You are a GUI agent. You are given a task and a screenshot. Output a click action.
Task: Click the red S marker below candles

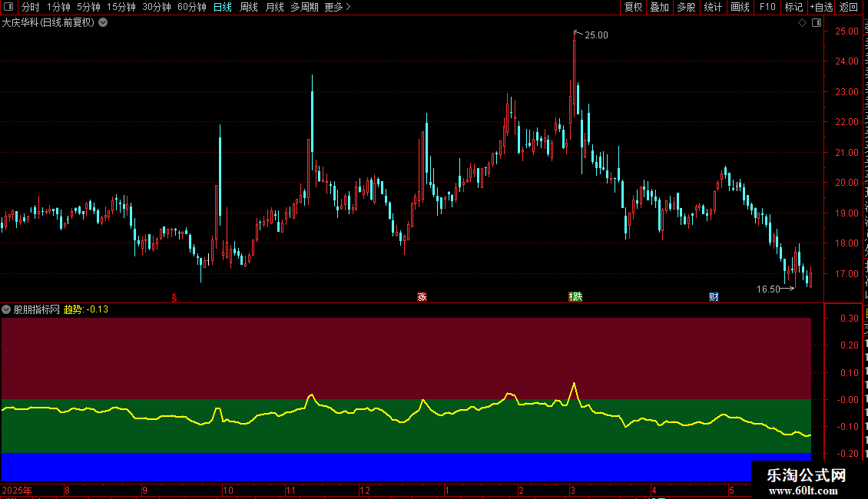click(174, 298)
